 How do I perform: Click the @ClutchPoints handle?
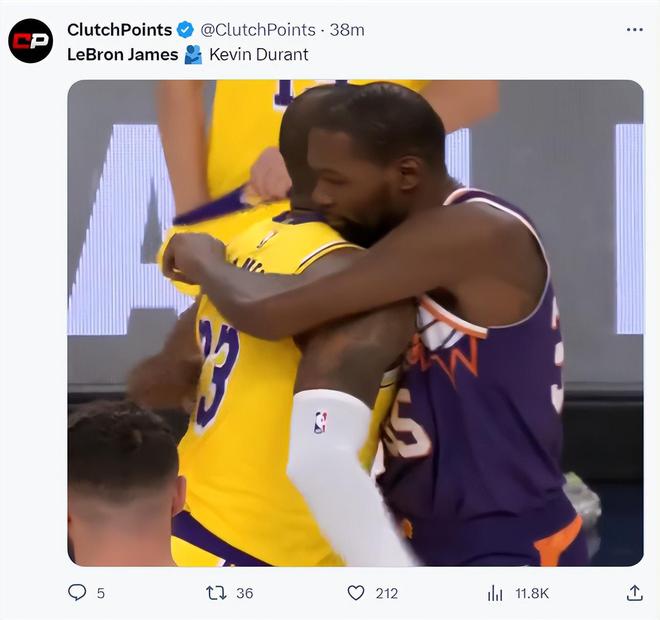(258, 30)
